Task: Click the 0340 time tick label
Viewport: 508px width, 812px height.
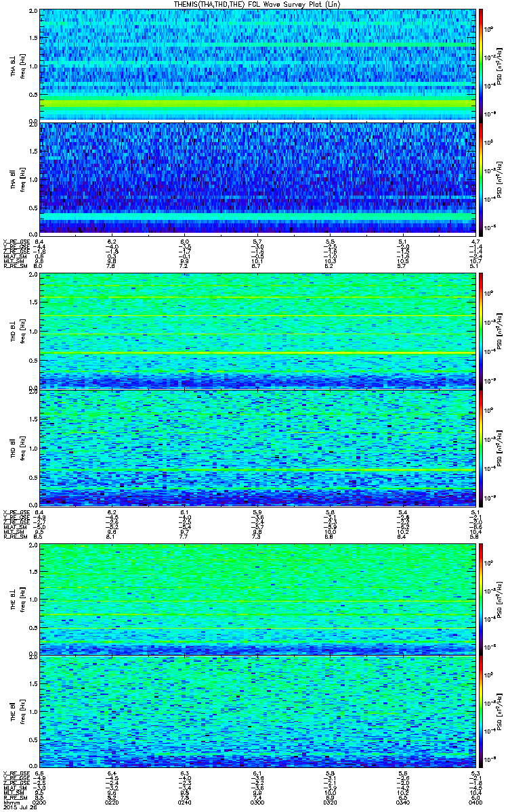Action: pos(403,802)
